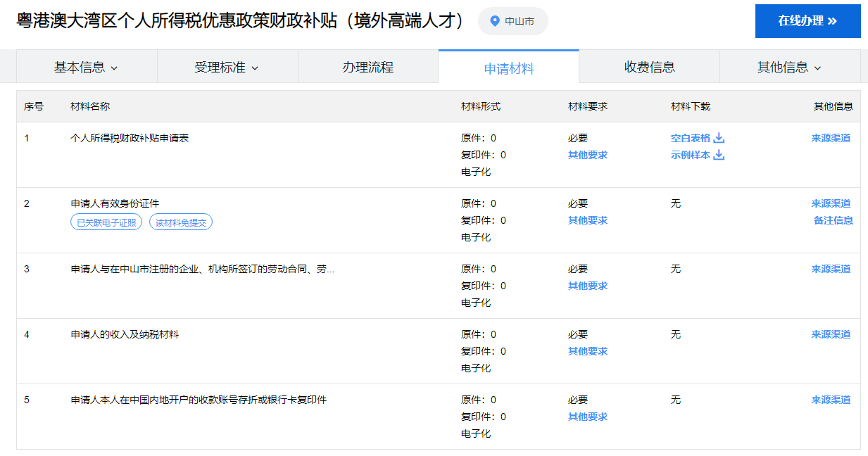Screen dimensions: 868x456
Task: Click the 该材料免提交 tag
Action: [181, 222]
